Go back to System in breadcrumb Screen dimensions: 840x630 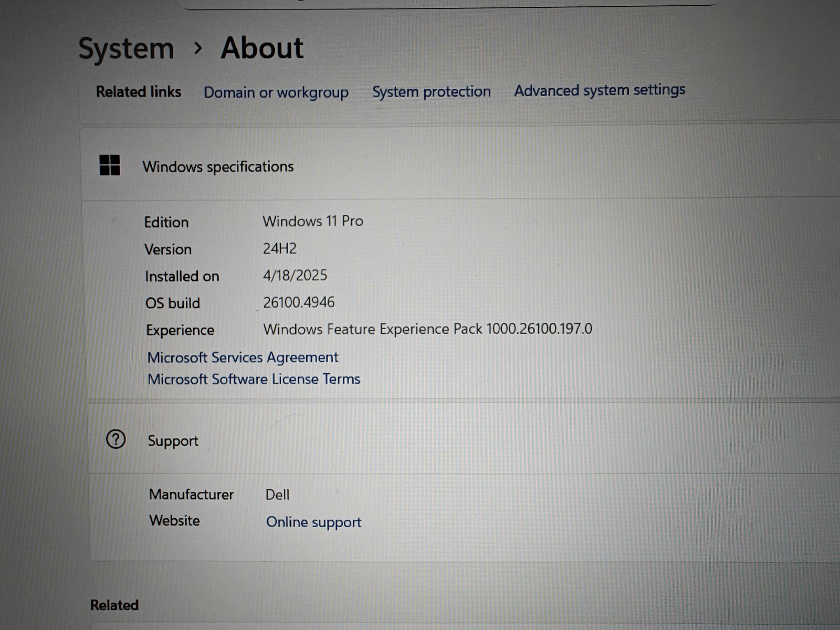click(x=126, y=49)
